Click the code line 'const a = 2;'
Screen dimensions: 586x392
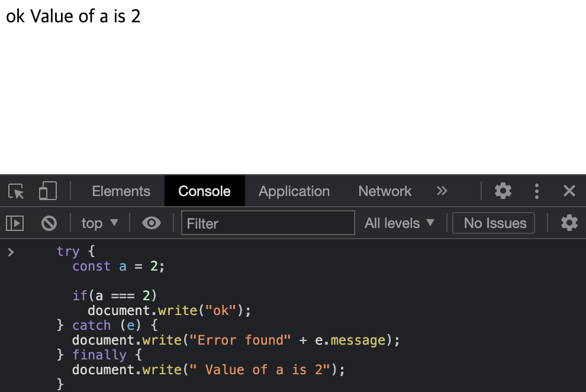(118, 266)
